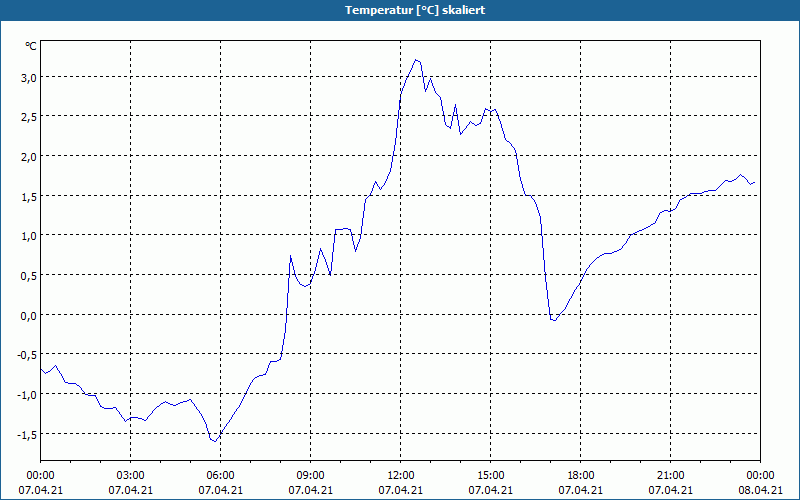Click the 'Temperatur [°C] skaliert' chart title

click(x=415, y=10)
